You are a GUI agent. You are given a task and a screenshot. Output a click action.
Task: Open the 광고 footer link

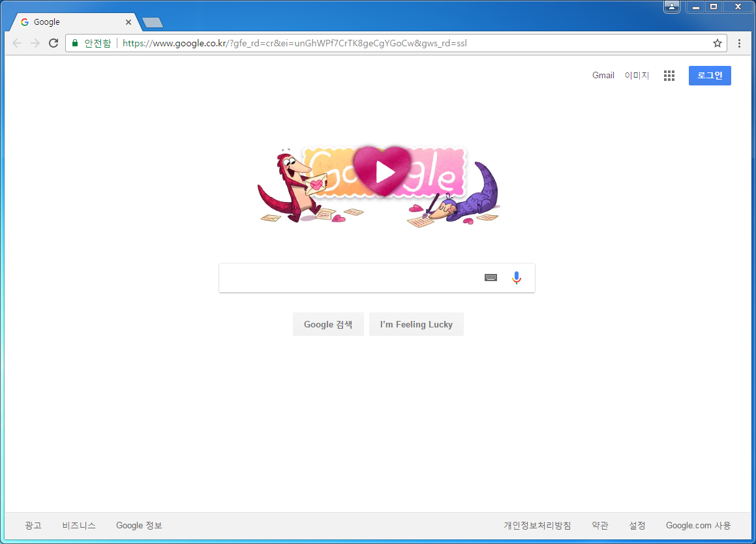tap(33, 525)
